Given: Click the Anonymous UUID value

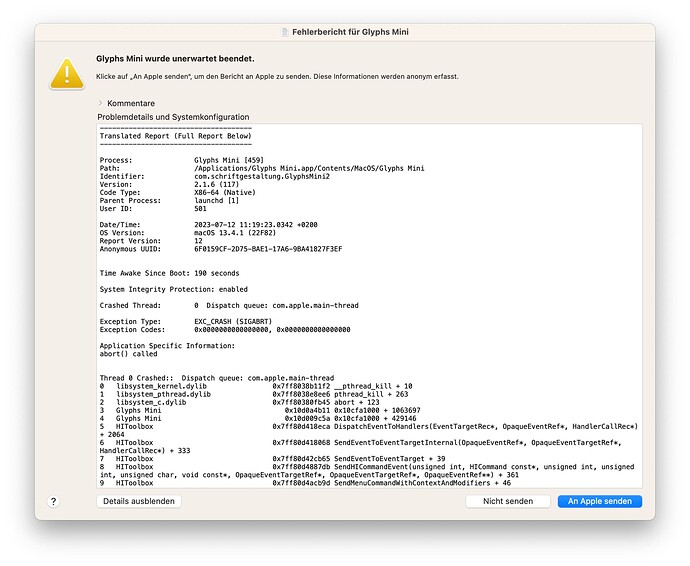Looking at the screenshot, I should [268, 249].
